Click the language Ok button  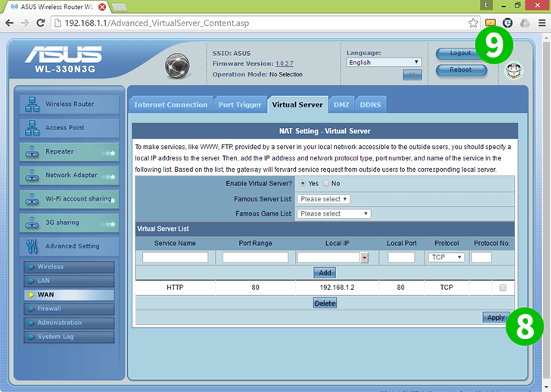click(412, 75)
